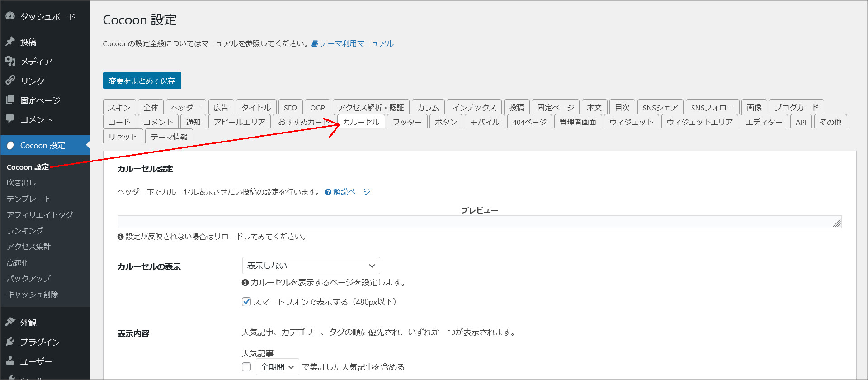Screen dimensions: 868x380
Task: Open the 管理者画面 tab
Action: [578, 122]
